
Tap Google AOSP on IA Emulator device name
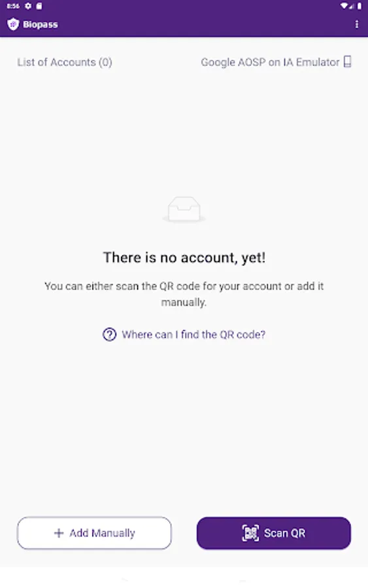(270, 62)
